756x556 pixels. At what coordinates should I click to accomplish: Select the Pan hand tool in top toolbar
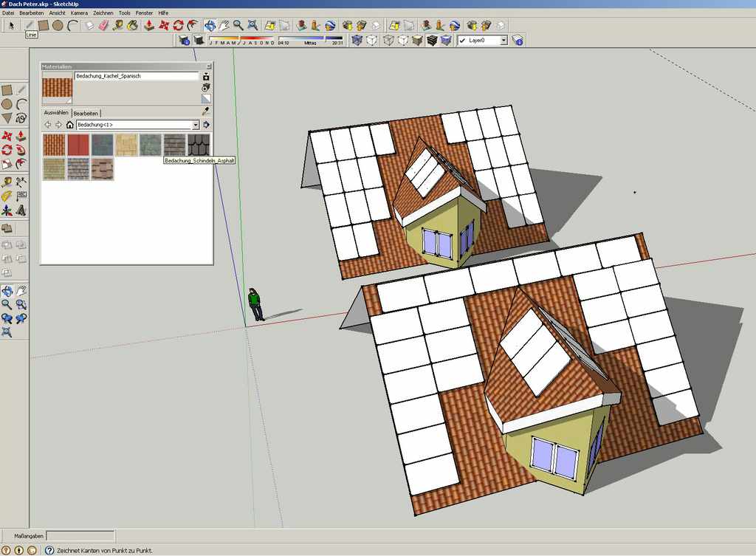coord(224,25)
